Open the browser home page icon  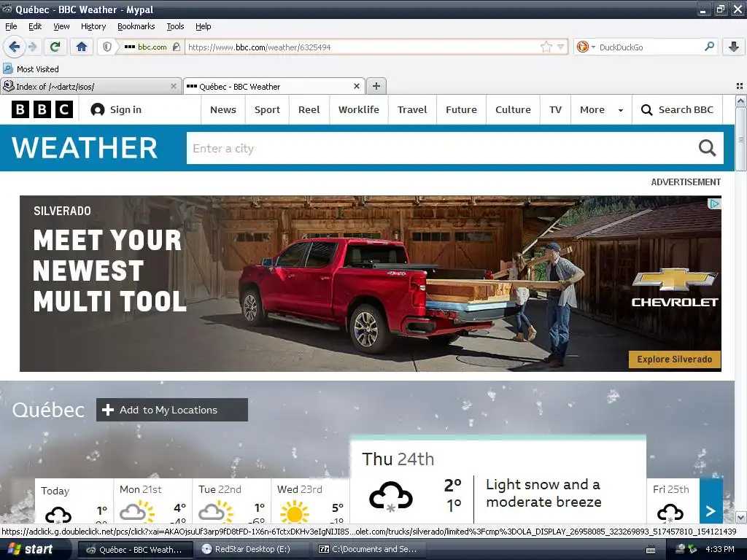click(82, 47)
